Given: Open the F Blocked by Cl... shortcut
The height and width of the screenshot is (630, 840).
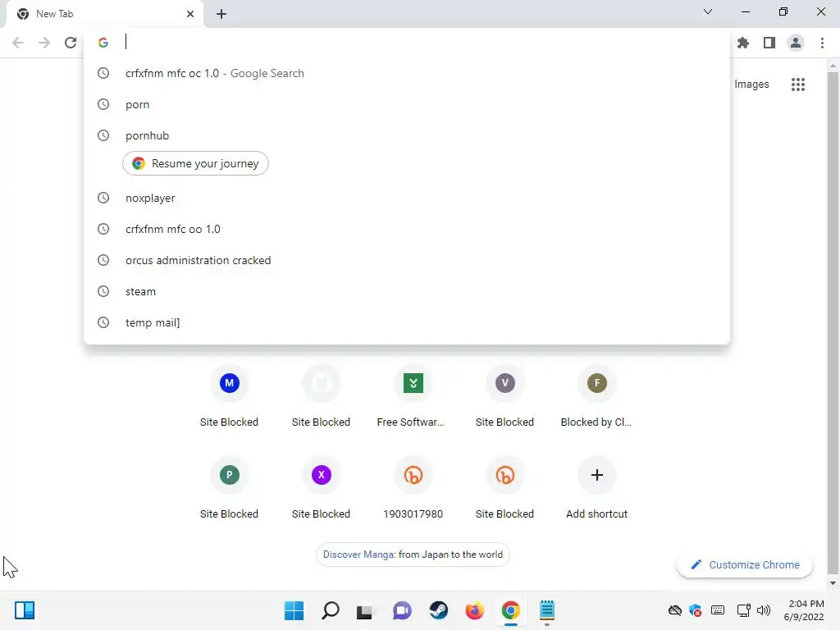Looking at the screenshot, I should pyautogui.click(x=596, y=398).
